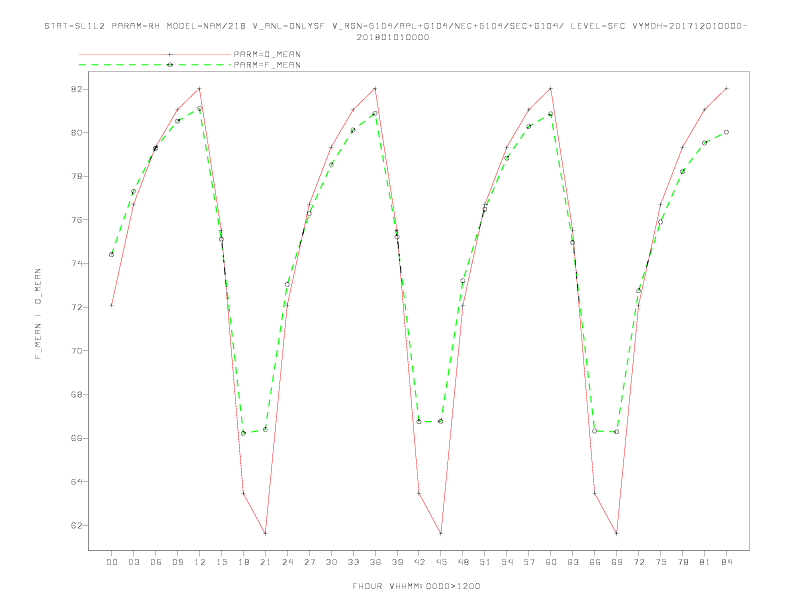792x612 pixels.
Task: Click forecast hour 39 on the horizontal axis
Action: pos(397,562)
